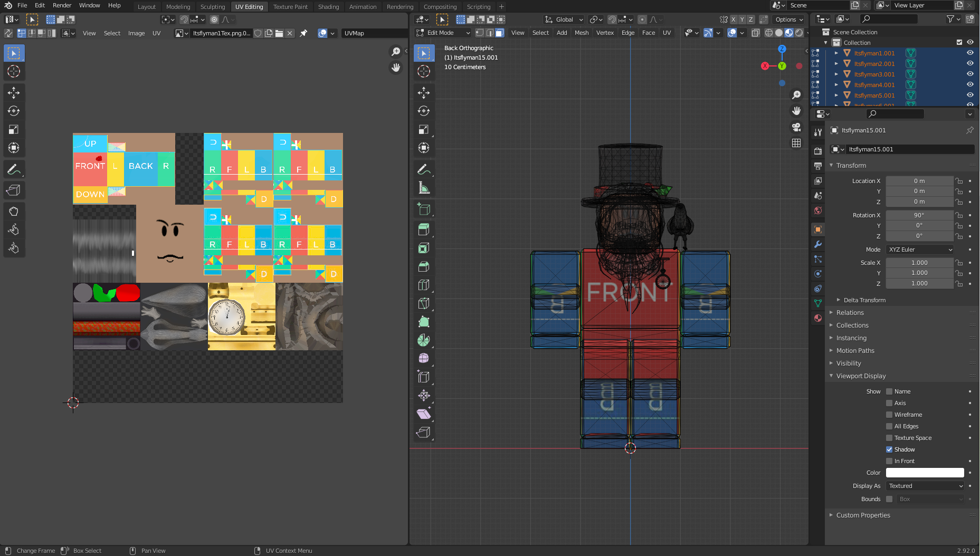This screenshot has height=556, width=980.
Task: Open the Edit Mode dropdown
Action: [x=444, y=33]
